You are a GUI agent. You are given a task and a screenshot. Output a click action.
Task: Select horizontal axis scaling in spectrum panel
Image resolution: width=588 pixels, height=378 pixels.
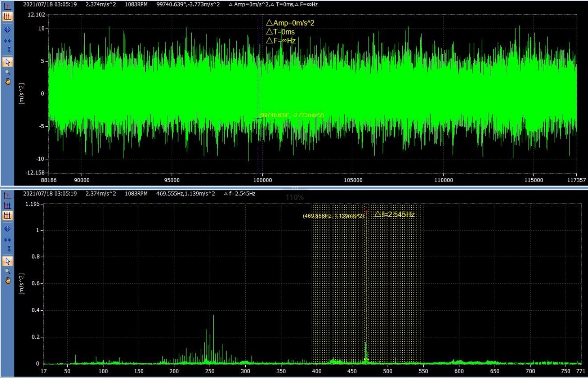[x=7, y=240]
